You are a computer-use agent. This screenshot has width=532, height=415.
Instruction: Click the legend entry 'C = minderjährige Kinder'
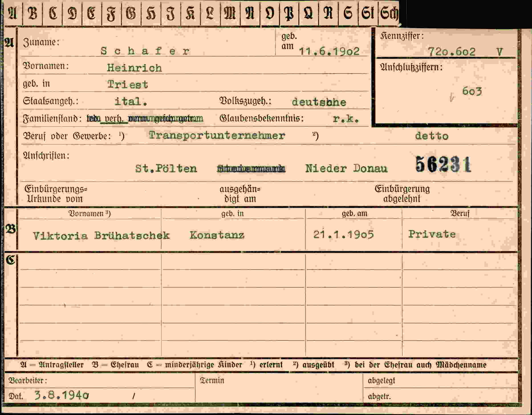(x=195, y=365)
